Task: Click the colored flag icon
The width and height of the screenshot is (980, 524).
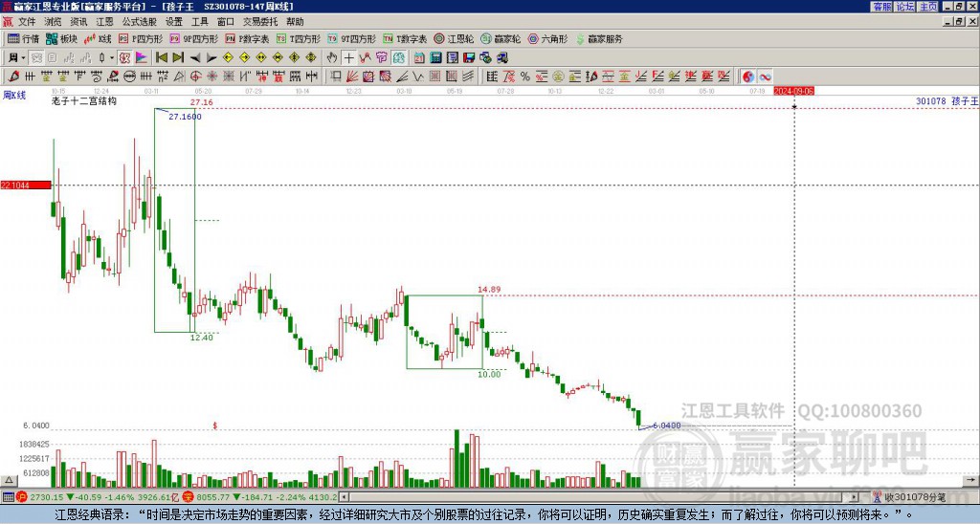Action: tap(142, 58)
